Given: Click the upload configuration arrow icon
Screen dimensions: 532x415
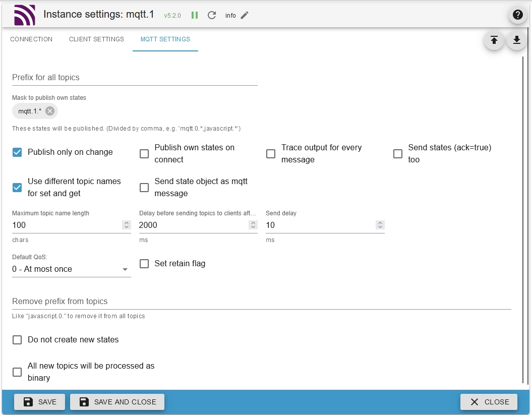Looking at the screenshot, I should [494, 40].
